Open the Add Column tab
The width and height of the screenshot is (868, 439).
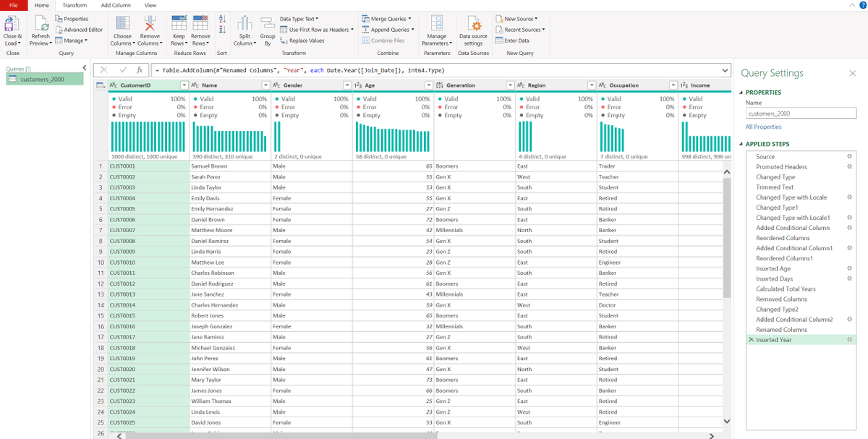(116, 5)
